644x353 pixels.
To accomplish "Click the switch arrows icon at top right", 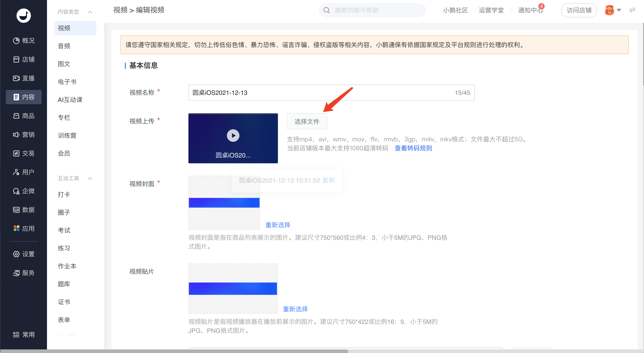I will [632, 10].
